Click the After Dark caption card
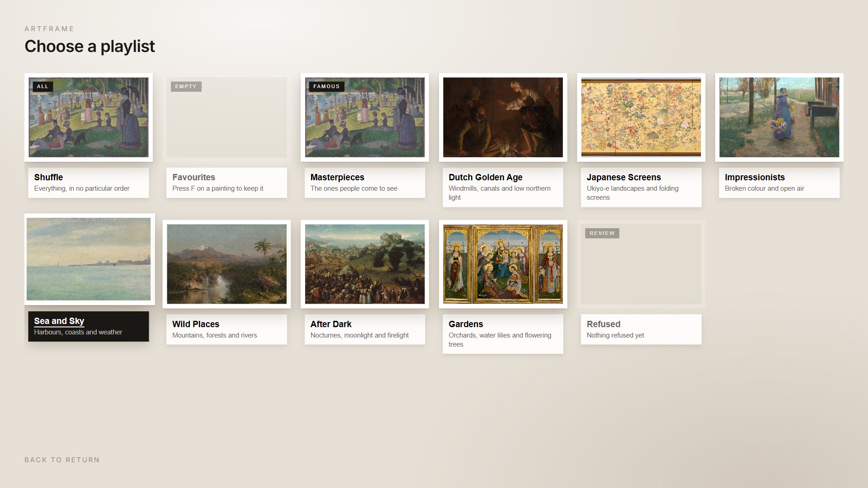Screen dimensions: 868x488 coord(365,329)
